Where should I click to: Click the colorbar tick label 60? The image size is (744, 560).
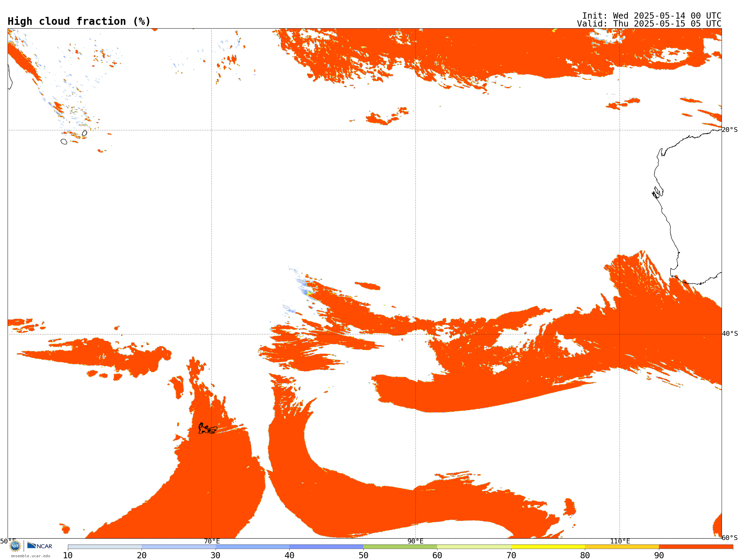(x=437, y=556)
